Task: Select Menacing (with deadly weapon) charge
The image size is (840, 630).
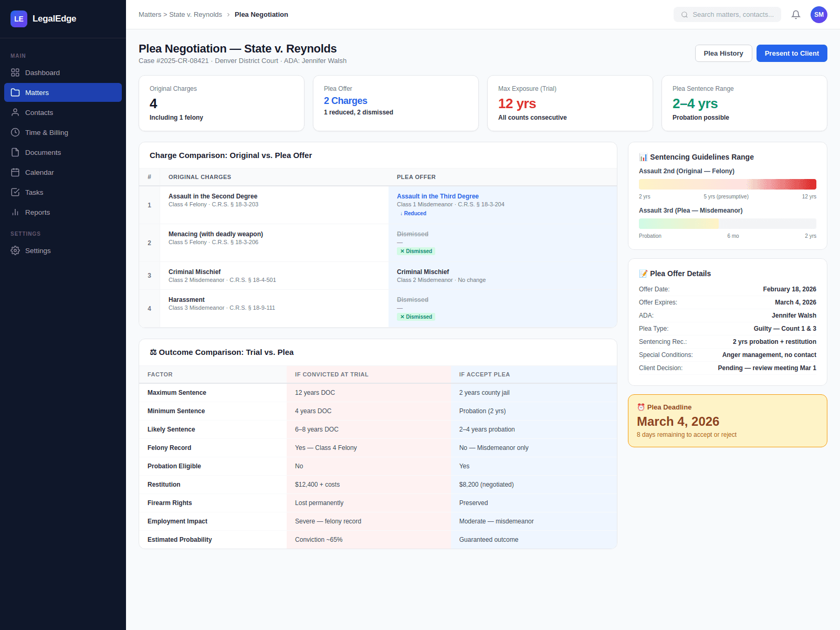Action: 216,234
